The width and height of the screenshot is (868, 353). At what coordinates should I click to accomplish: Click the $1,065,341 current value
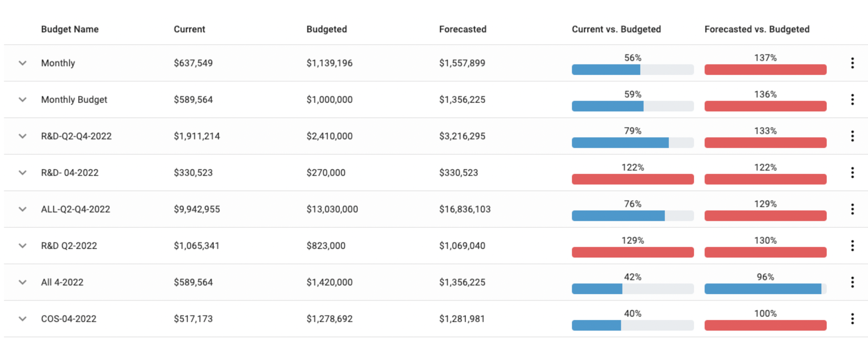197,246
